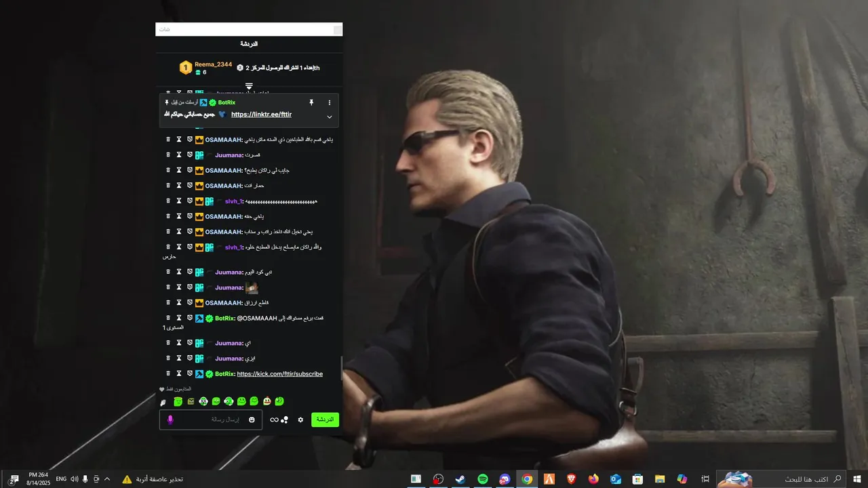The height and width of the screenshot is (488, 868).
Task: Click the Reema_2344 leaderboard username
Action: coord(213,64)
